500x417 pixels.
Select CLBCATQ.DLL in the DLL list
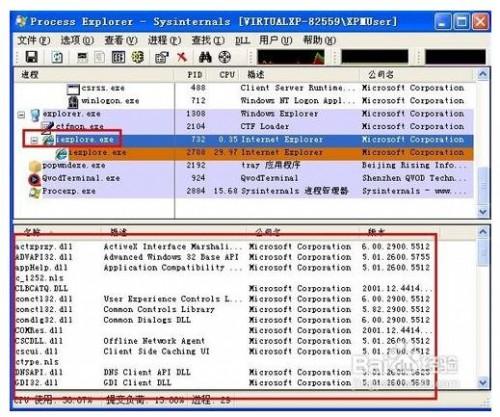42,289
